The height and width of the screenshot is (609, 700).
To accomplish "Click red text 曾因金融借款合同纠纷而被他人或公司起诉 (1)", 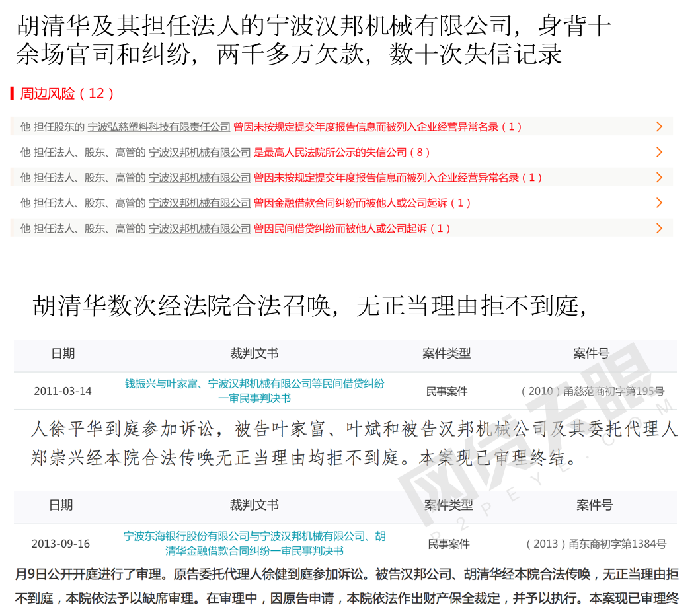I will [362, 203].
